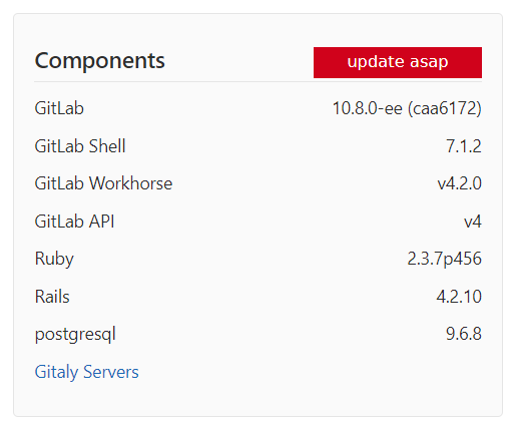Select the Ruby version 2.3.7p456
This screenshot has width=512, height=432.
[444, 259]
